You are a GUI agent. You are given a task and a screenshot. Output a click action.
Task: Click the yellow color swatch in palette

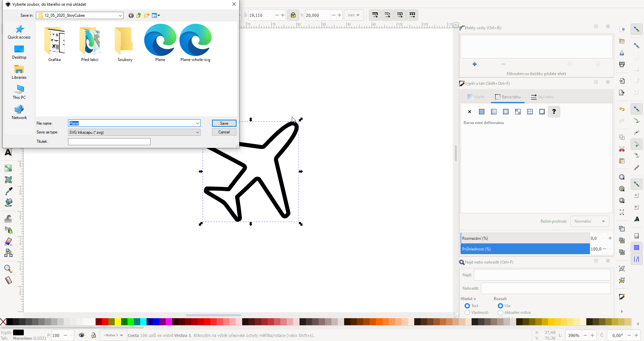point(118,322)
